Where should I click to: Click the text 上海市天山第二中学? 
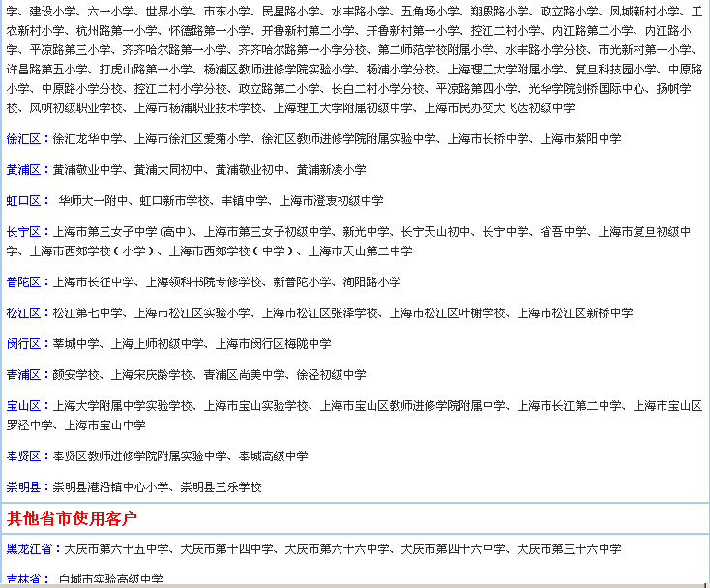pyautogui.click(x=361, y=250)
